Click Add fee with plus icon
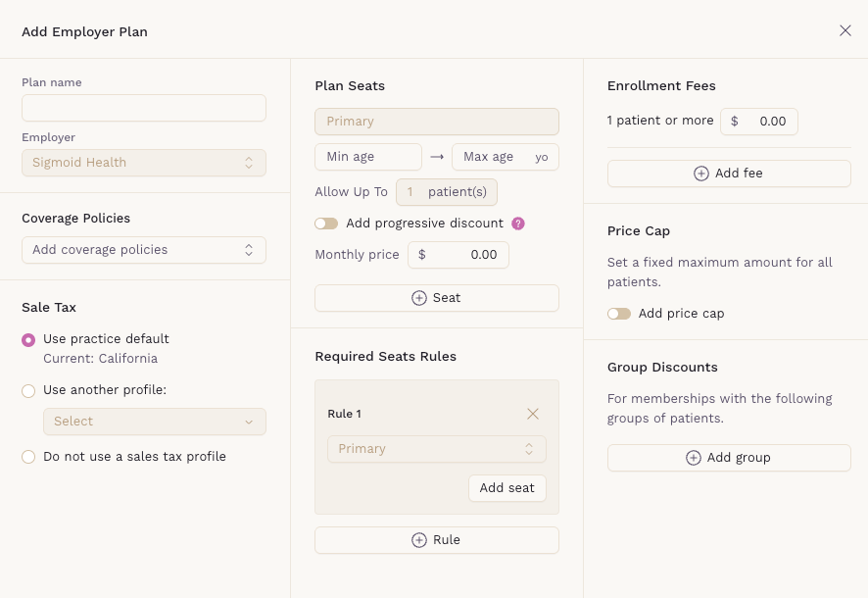The height and width of the screenshot is (598, 868). pyautogui.click(x=729, y=174)
